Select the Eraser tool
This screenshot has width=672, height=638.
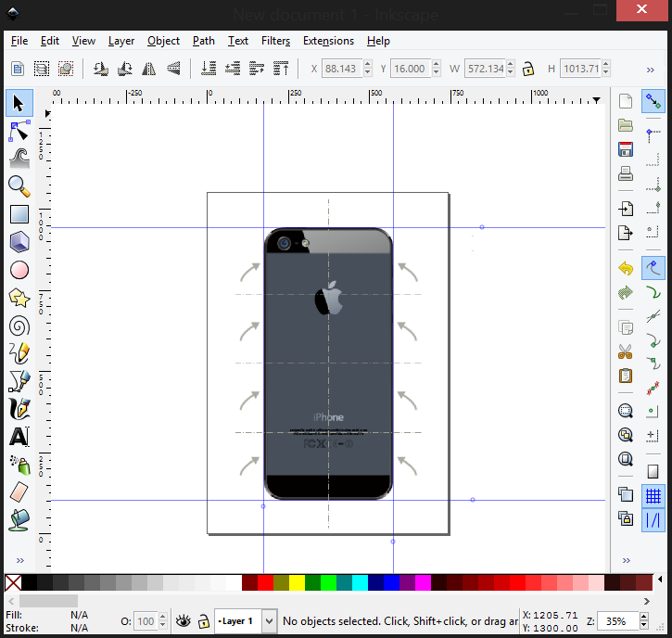19,492
